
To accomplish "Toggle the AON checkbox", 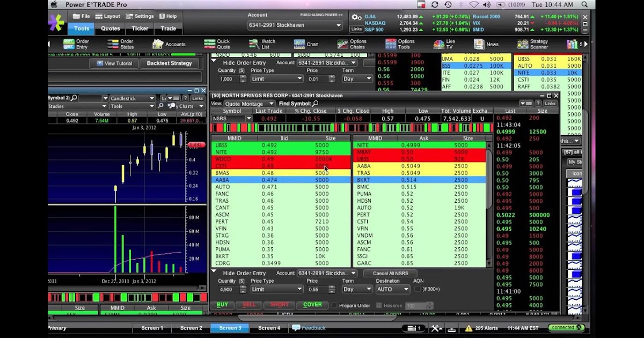I will point(418,289).
